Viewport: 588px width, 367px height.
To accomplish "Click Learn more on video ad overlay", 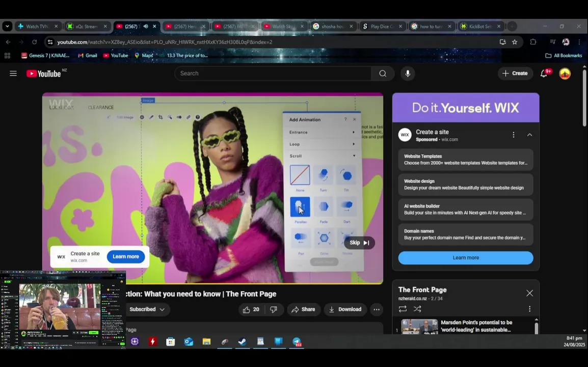I will coord(126,256).
